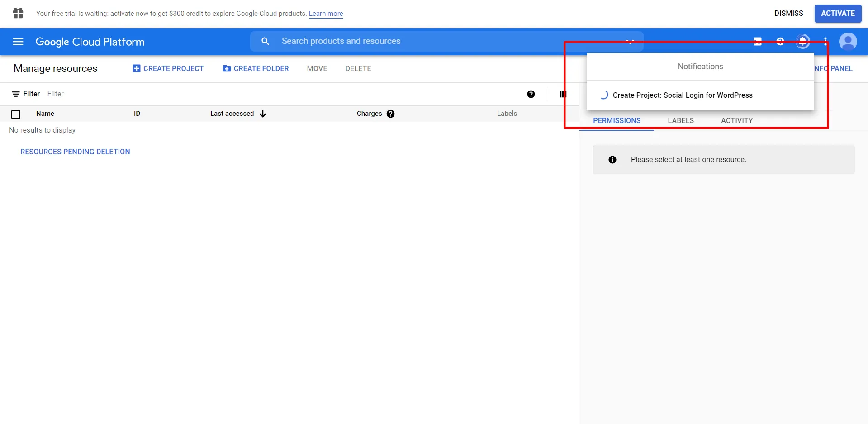Image resolution: width=868 pixels, height=424 pixels.
Task: Open the filter help question mark
Action: 531,94
